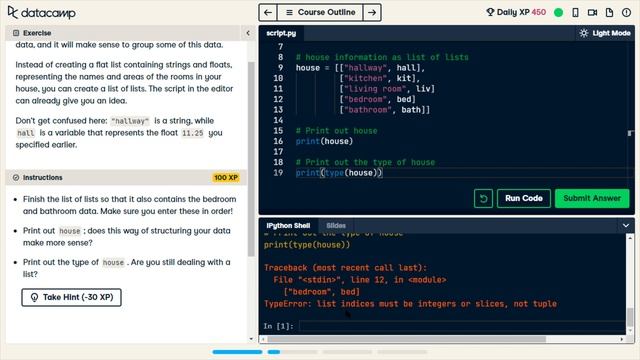Click editor line 19 print(type(house))
This screenshot has height=360, width=640.
pos(339,173)
